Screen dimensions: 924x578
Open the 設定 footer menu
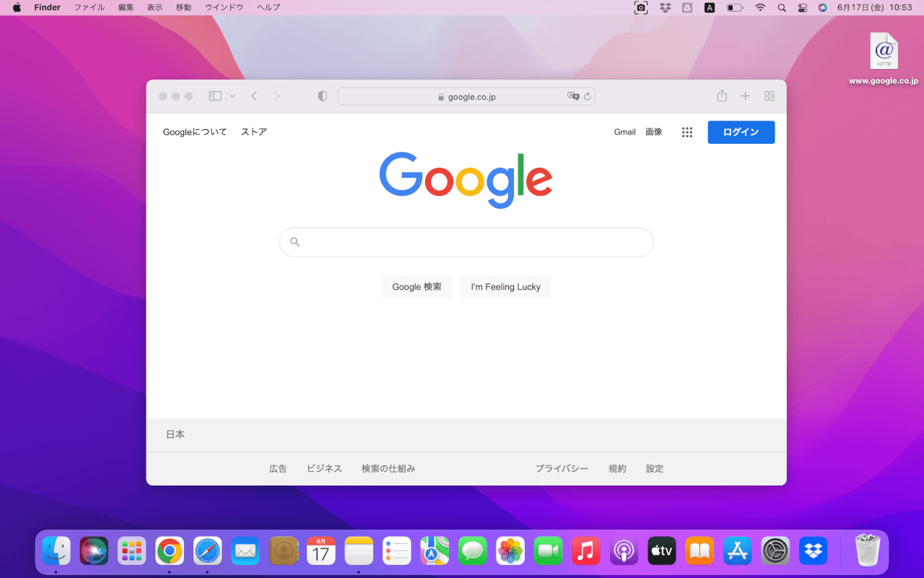pyautogui.click(x=655, y=469)
